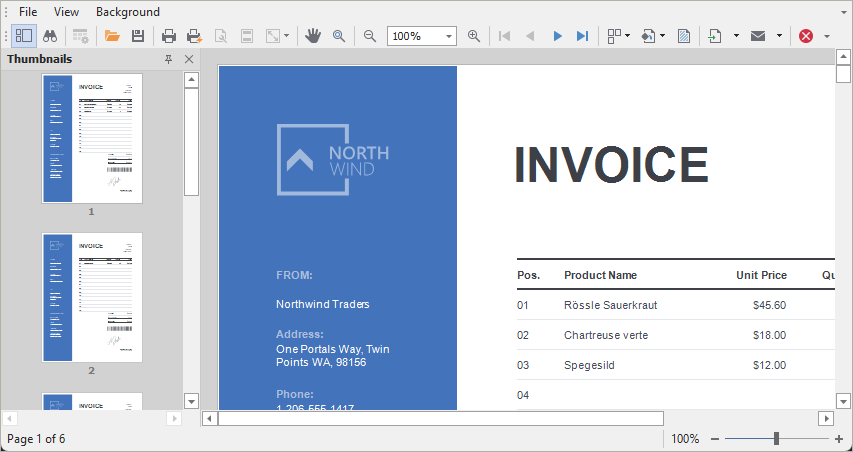
Task: Select the Hand tool
Action: tap(313, 36)
